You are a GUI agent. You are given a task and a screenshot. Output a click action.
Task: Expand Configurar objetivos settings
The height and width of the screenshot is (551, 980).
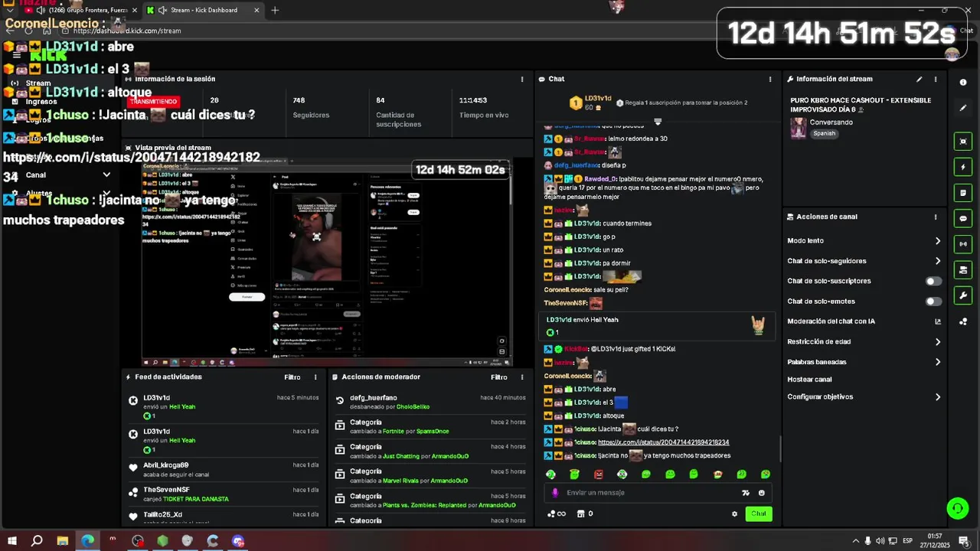pyautogui.click(x=938, y=397)
